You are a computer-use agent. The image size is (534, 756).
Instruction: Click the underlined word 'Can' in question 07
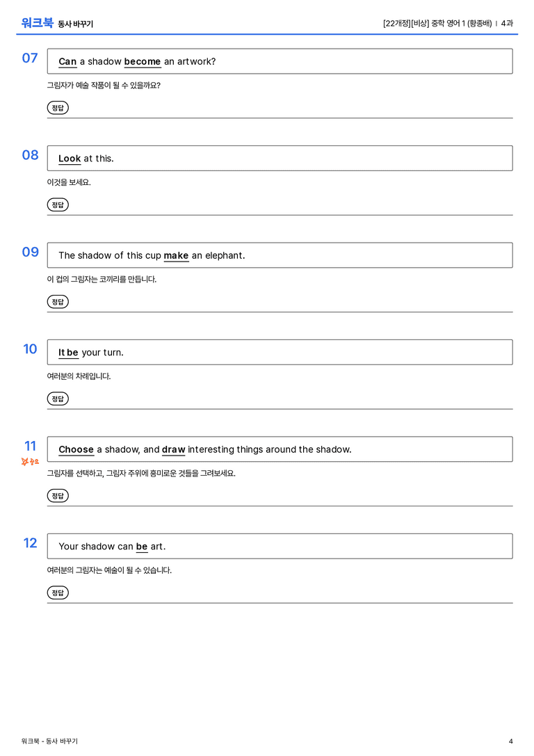point(67,62)
